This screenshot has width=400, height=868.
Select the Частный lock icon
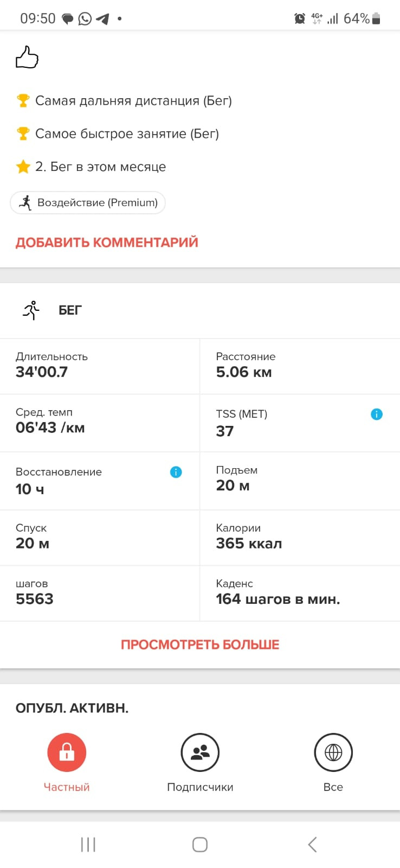(67, 752)
